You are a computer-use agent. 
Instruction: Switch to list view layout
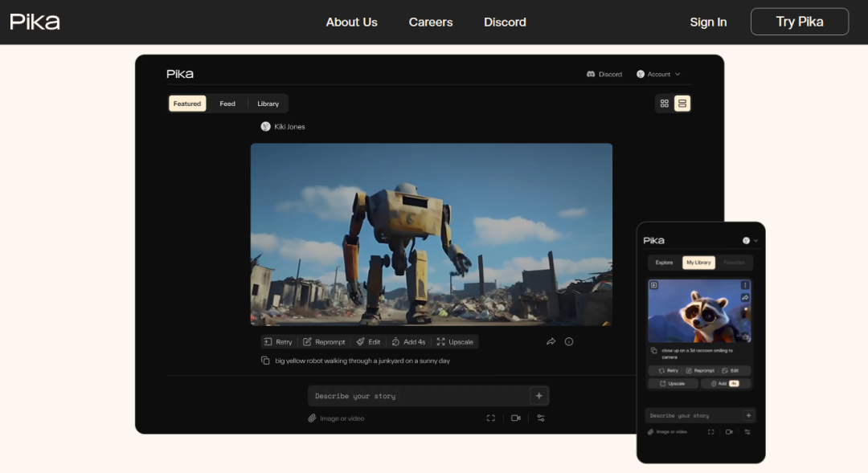[x=682, y=104]
